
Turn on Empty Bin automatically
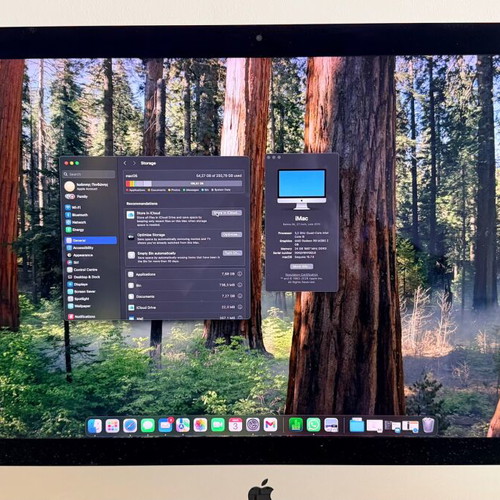click(232, 253)
